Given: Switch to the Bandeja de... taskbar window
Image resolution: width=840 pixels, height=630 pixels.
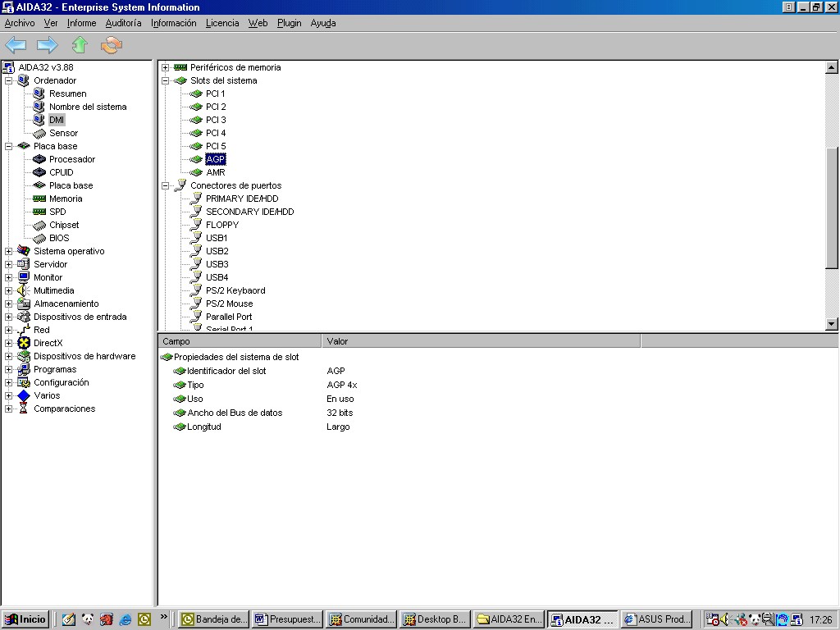Looking at the screenshot, I should pyautogui.click(x=213, y=619).
